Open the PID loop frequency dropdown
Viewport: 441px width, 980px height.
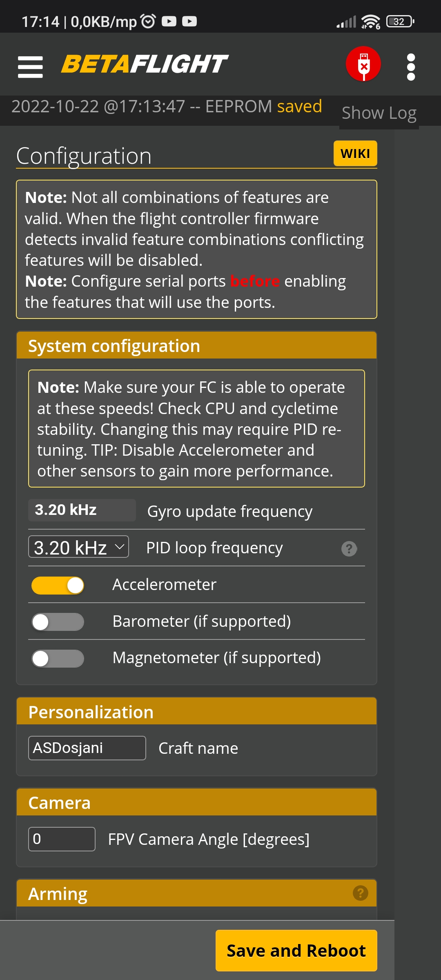coord(78,548)
